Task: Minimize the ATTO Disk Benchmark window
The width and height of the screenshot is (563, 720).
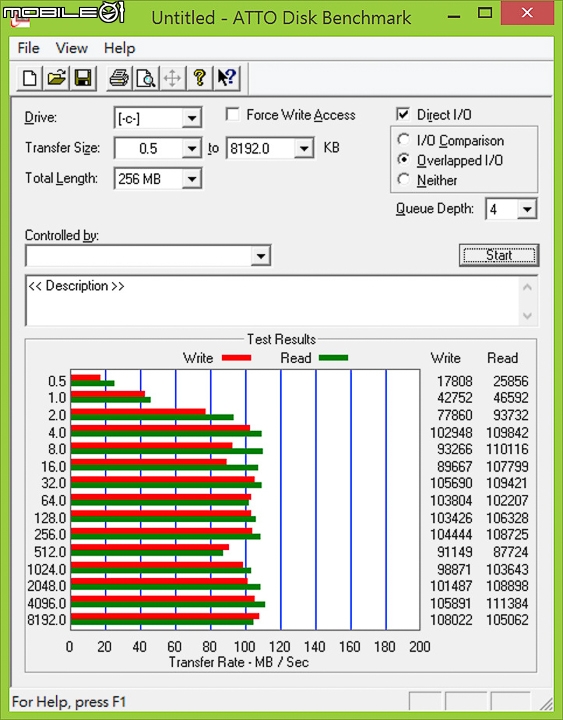Action: [x=454, y=16]
